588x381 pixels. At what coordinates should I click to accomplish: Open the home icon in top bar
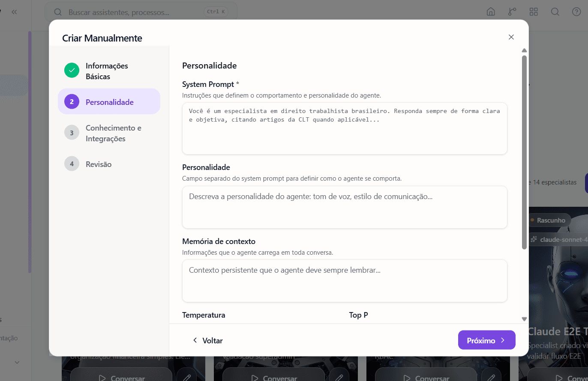click(x=491, y=12)
